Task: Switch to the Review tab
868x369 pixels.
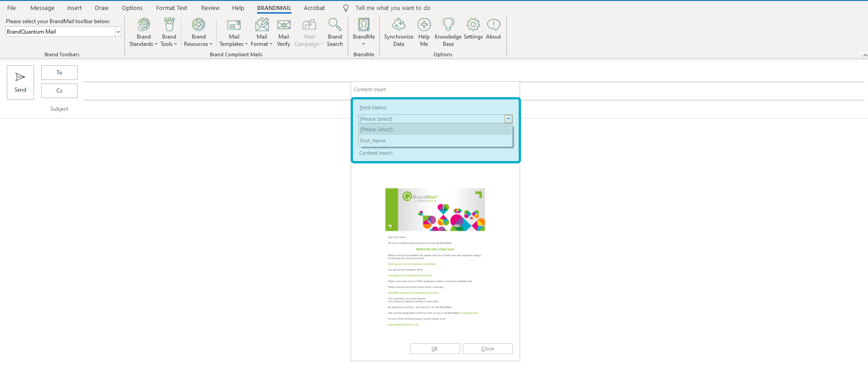Action: coord(210,8)
